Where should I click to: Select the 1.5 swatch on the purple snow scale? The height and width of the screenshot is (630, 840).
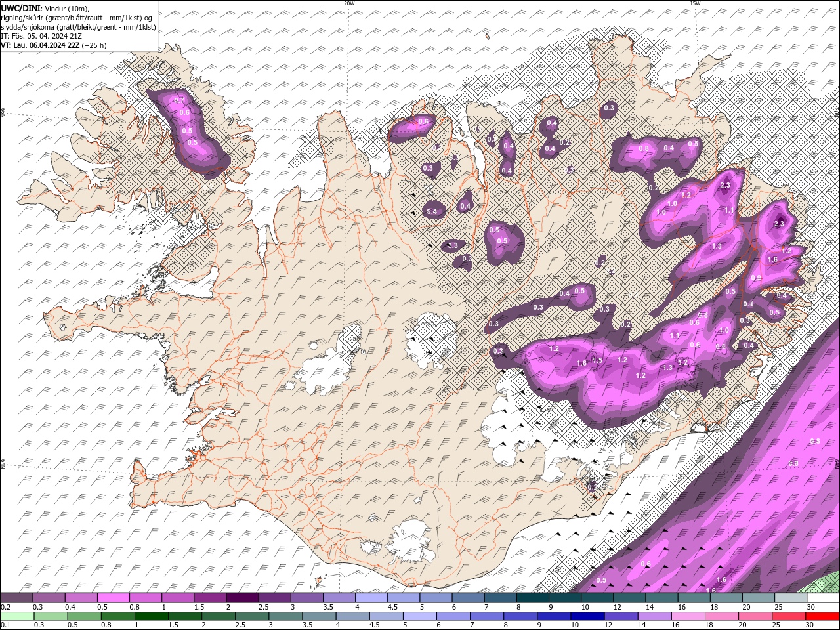pyautogui.click(x=210, y=598)
